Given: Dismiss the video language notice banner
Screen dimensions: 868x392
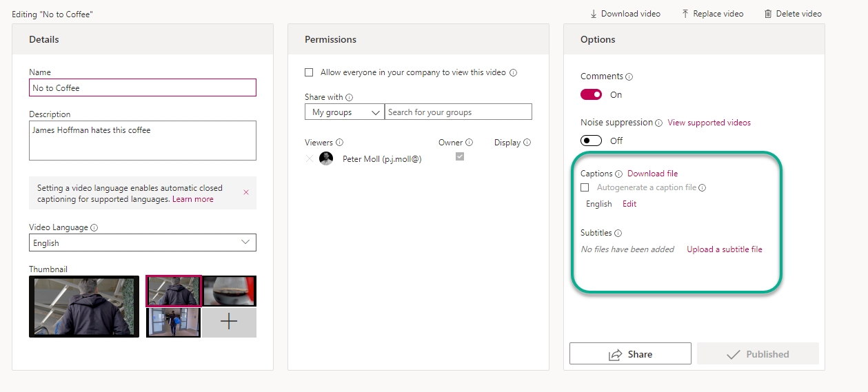Looking at the screenshot, I should pyautogui.click(x=246, y=192).
